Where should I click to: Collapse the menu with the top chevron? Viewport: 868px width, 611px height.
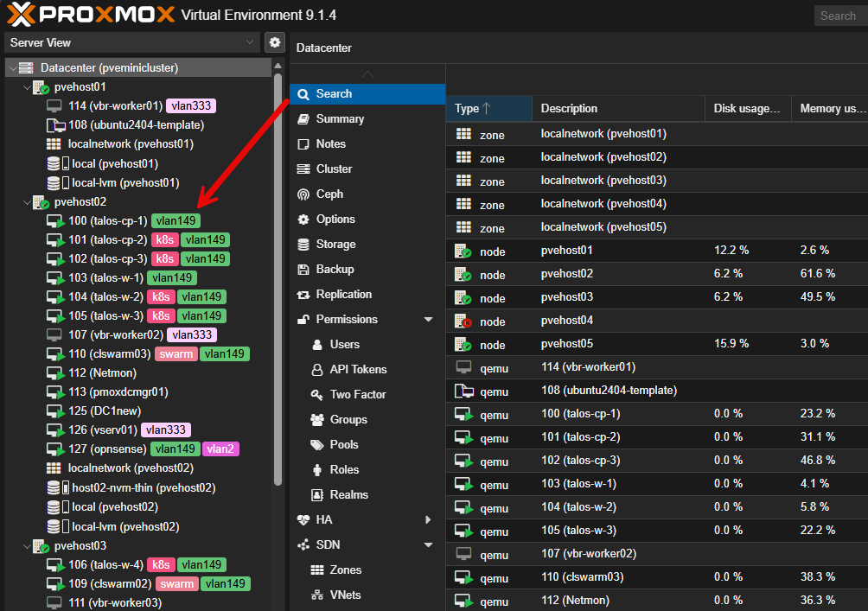click(x=367, y=74)
